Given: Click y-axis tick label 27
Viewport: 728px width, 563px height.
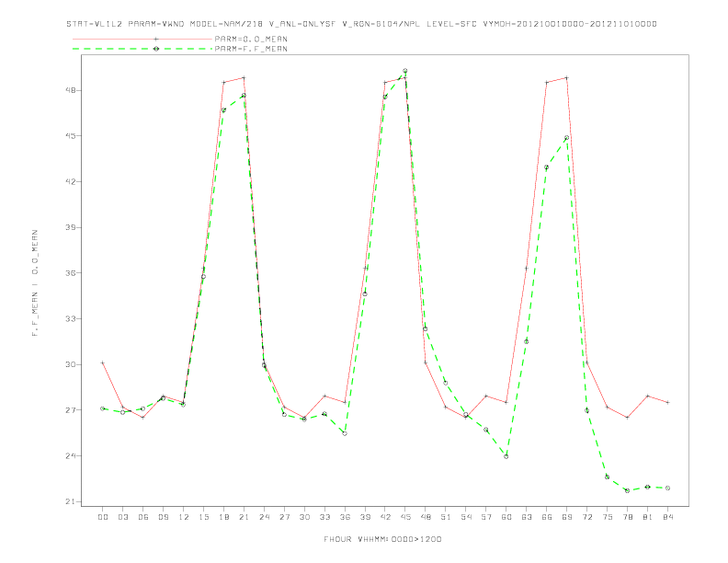Looking at the screenshot, I should pos(71,409).
